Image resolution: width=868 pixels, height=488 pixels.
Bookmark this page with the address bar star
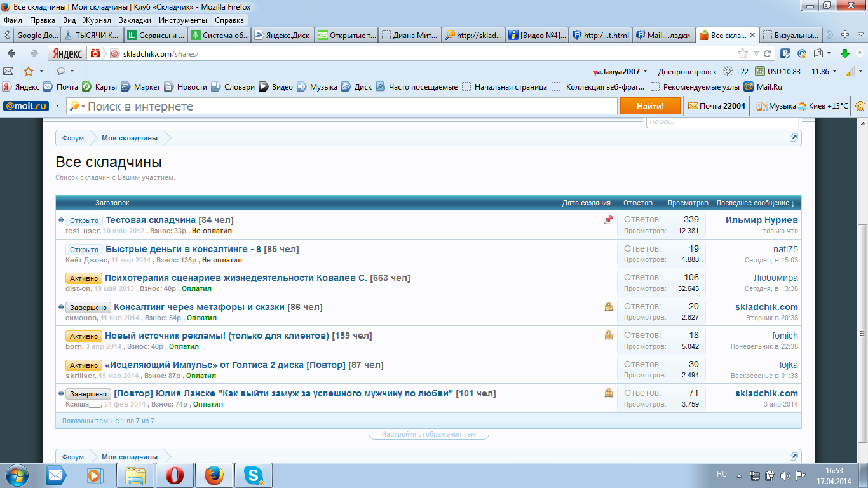point(742,54)
